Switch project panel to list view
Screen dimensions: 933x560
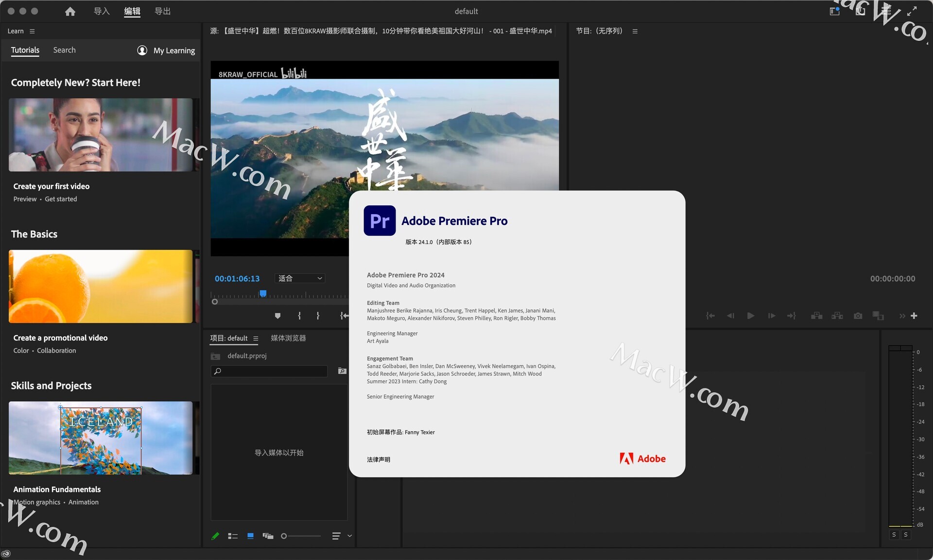(x=233, y=536)
